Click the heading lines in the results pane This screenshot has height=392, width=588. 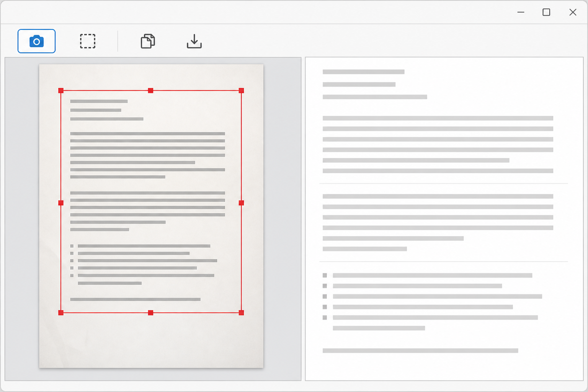click(x=375, y=84)
